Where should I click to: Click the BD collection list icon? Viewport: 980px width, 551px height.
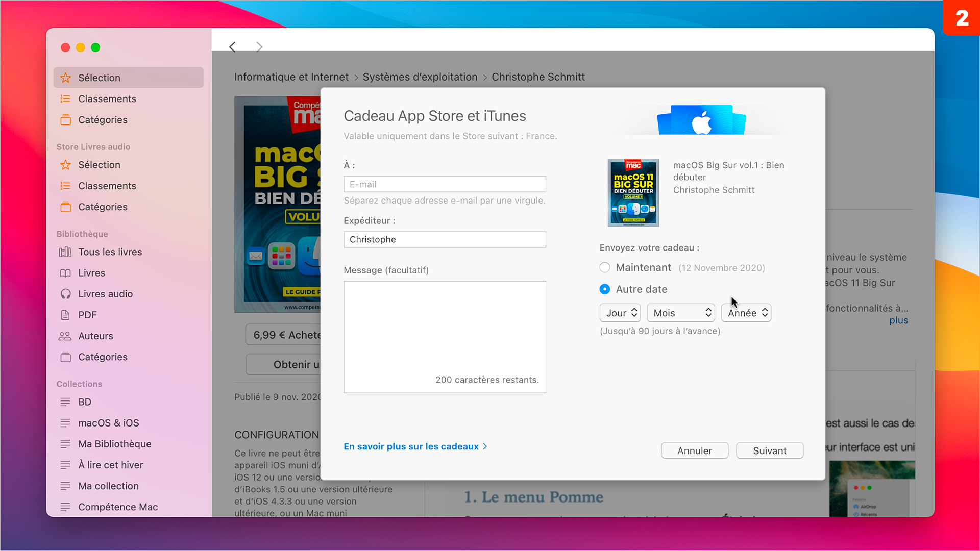point(65,402)
